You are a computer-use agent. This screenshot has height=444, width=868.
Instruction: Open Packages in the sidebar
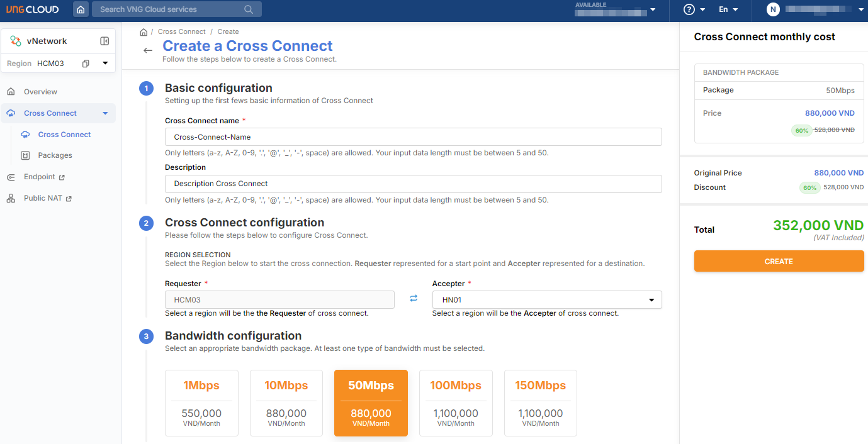tap(55, 155)
